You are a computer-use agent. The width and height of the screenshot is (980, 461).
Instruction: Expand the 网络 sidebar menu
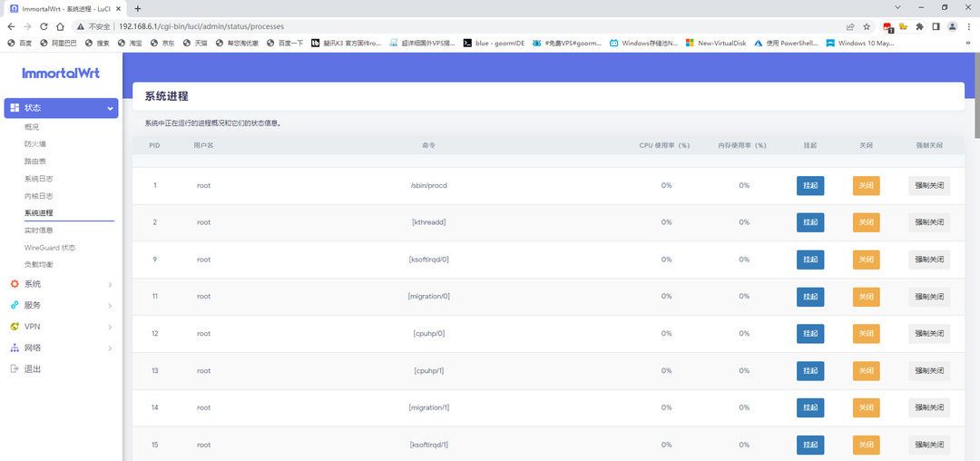[x=61, y=348]
